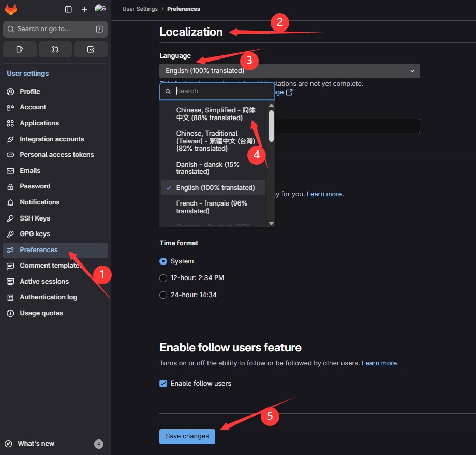Choose Danish - dansk language option
This screenshot has width=476, height=455.
[x=213, y=168]
